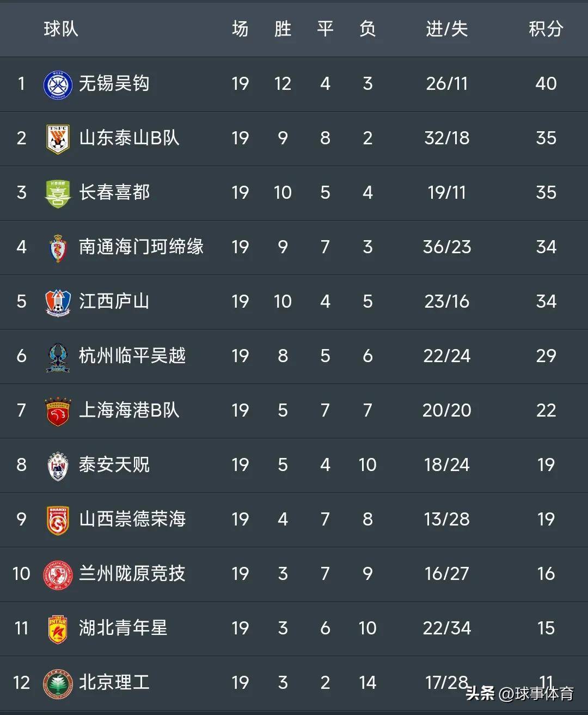
Task: Click the 南通海门珂缔缘 crest icon
Action: click(57, 248)
